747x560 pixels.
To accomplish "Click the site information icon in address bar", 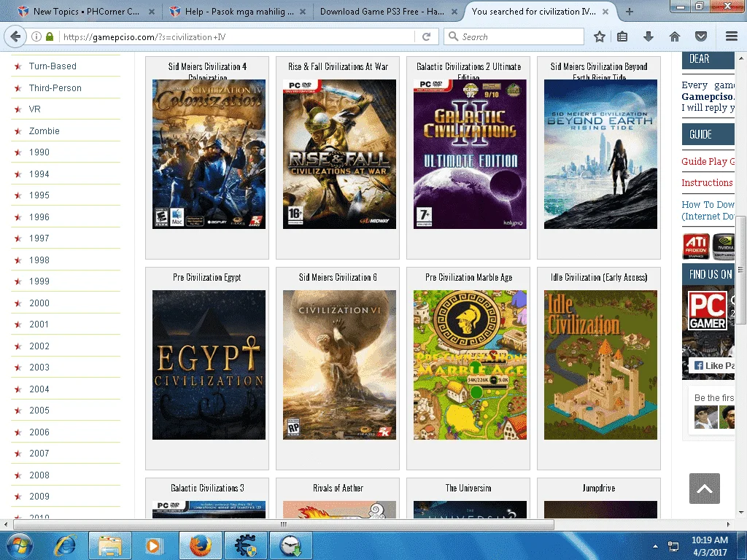I will click(36, 36).
